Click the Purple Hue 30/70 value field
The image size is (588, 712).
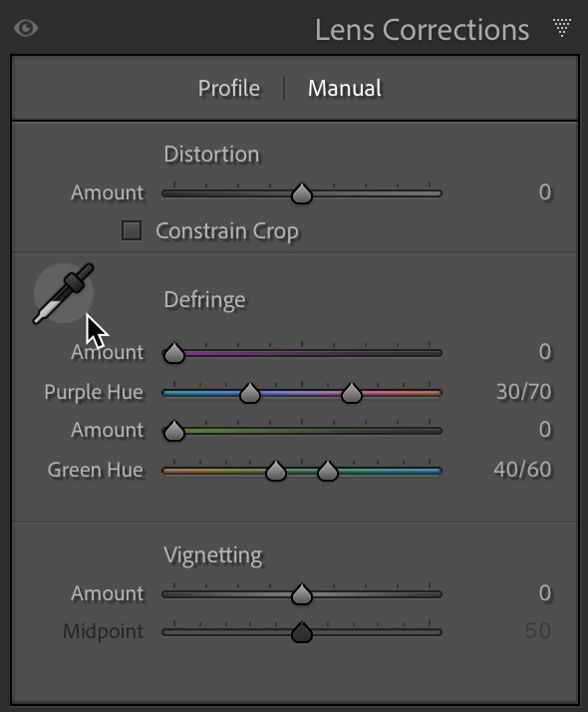523,392
